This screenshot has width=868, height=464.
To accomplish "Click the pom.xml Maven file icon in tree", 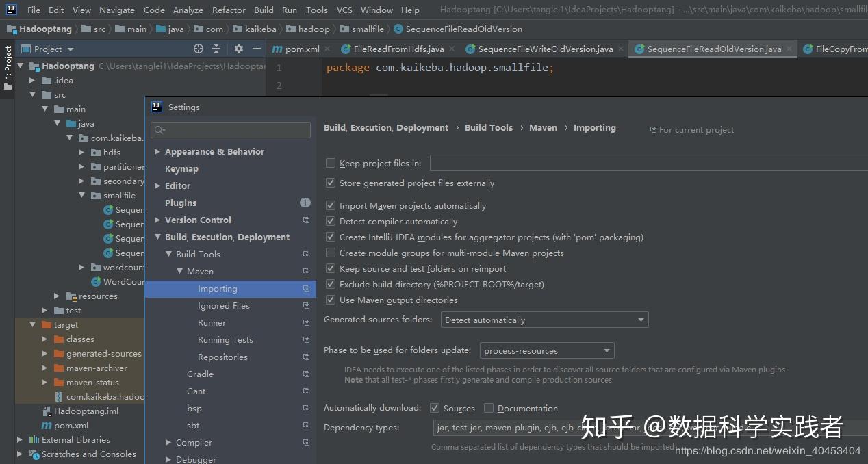I will (x=47, y=426).
